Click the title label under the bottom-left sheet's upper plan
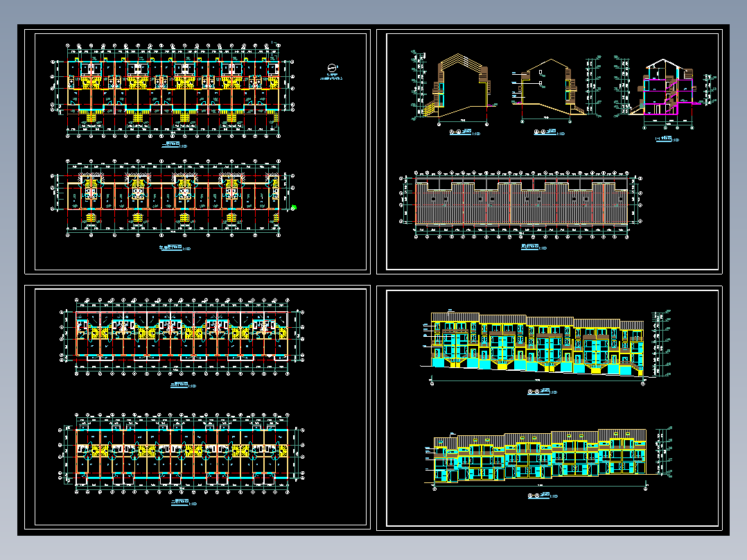 point(184,385)
